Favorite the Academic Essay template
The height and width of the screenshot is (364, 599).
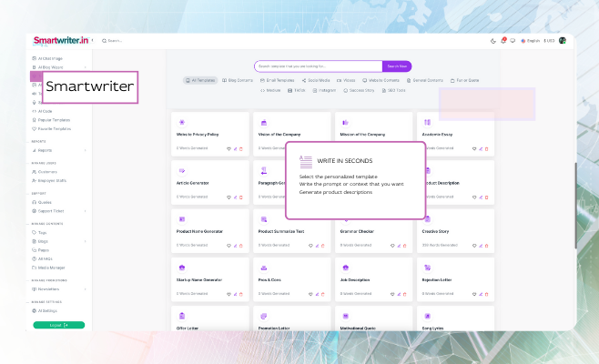(x=474, y=149)
